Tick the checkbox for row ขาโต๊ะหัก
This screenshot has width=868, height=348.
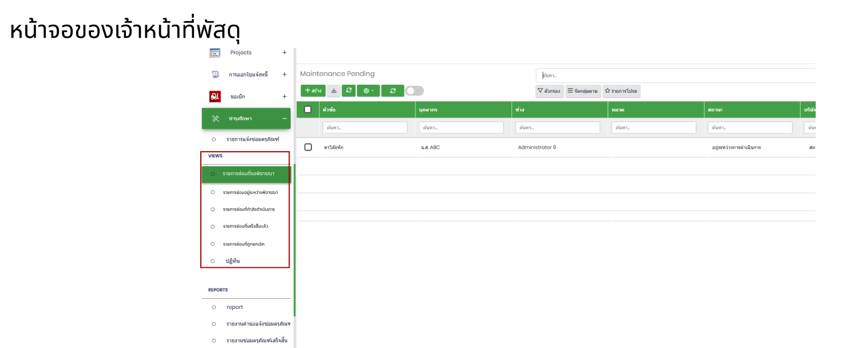coord(308,147)
